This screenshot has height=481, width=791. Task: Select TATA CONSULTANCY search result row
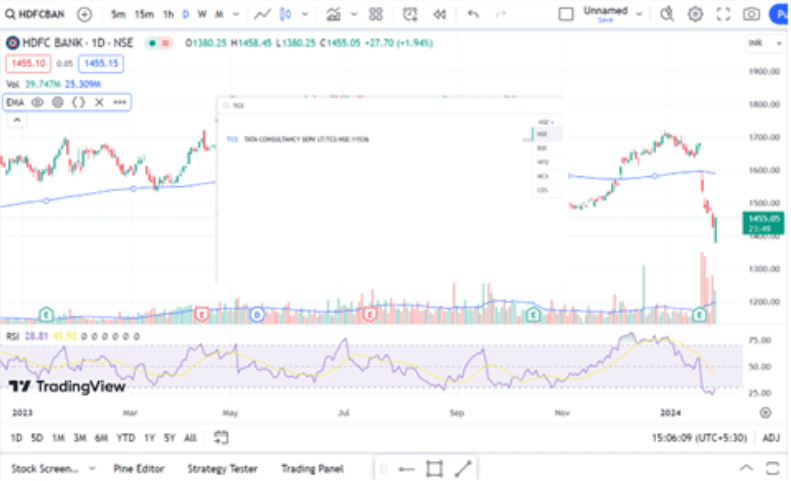click(x=373, y=139)
